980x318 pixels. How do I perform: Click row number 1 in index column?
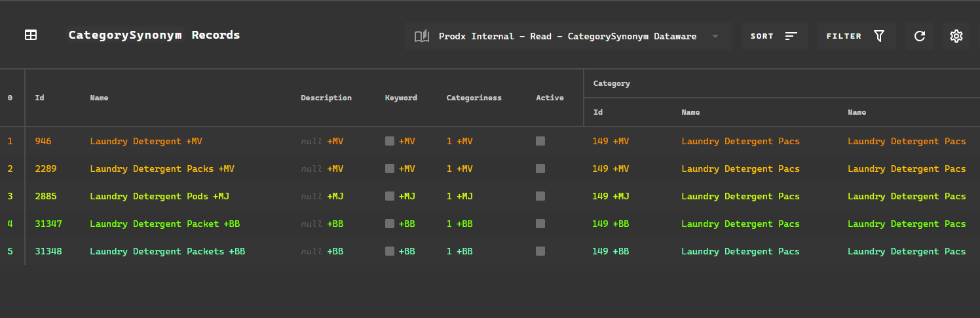(x=10, y=141)
